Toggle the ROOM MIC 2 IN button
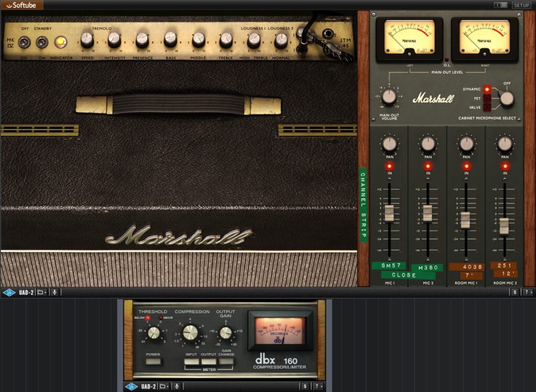This screenshot has height=392, width=536. tap(505, 166)
